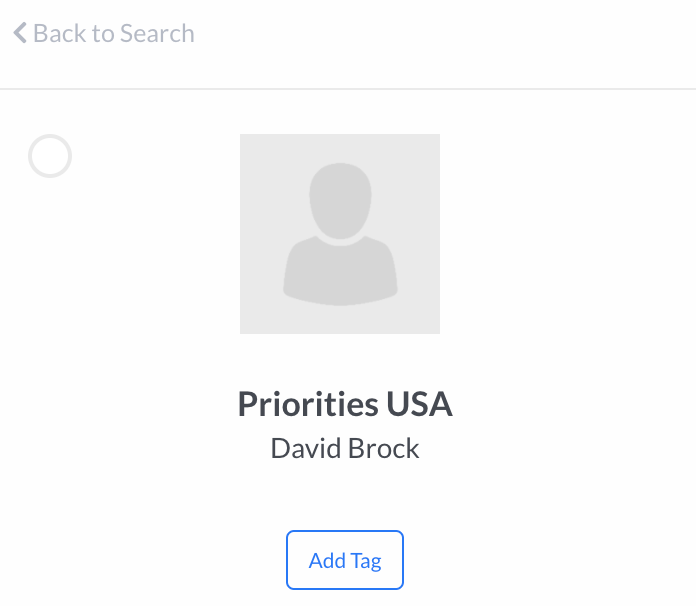The image size is (696, 606).
Task: Click the gray person silhouette icon
Action: pyautogui.click(x=340, y=234)
